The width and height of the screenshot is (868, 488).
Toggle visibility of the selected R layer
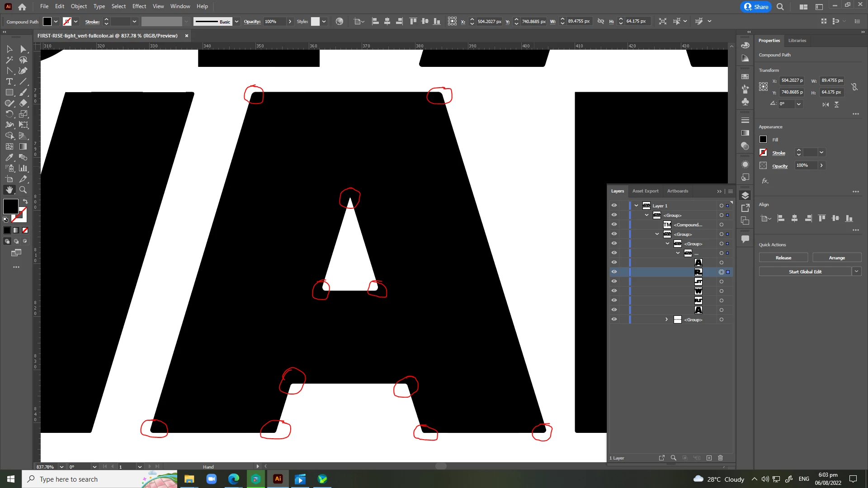[x=614, y=272]
